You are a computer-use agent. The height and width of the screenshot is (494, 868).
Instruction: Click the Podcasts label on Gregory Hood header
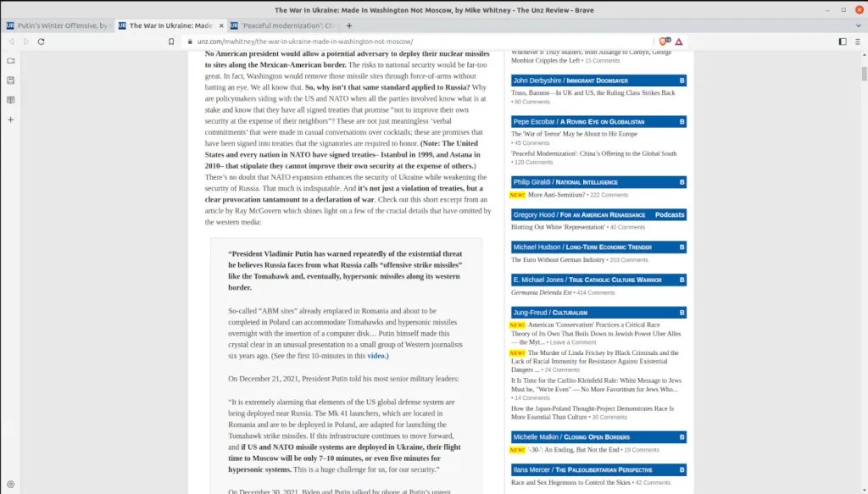tap(669, 214)
